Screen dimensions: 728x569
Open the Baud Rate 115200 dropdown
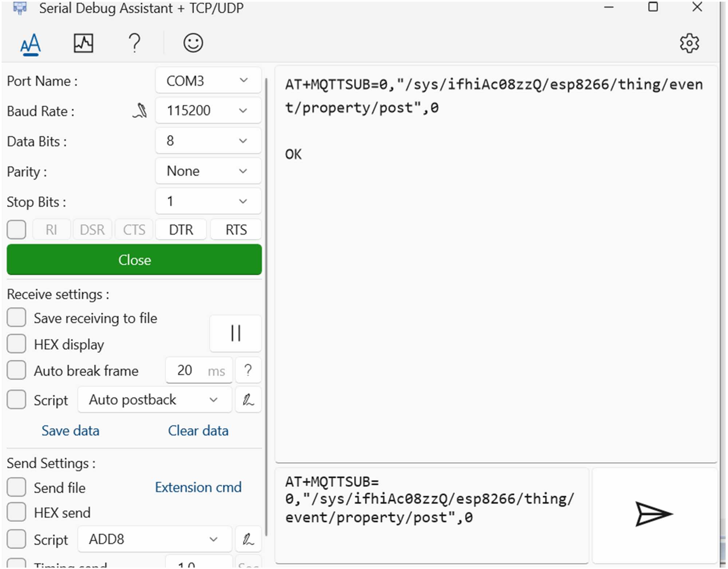coord(208,111)
